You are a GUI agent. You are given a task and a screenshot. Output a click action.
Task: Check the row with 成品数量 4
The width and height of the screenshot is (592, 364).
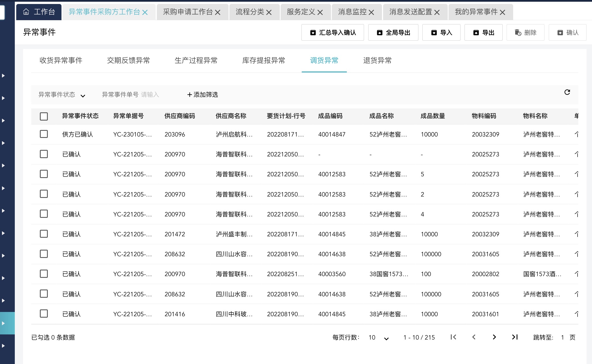pyautogui.click(x=44, y=214)
